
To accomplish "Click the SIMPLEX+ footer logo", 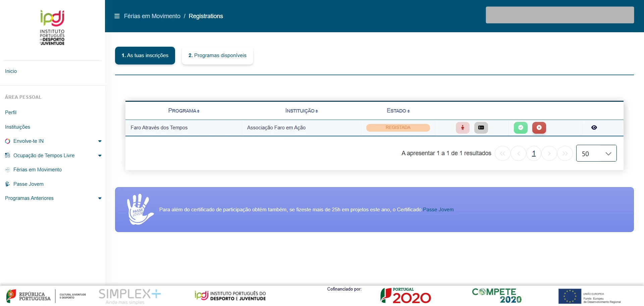I will point(130,296).
